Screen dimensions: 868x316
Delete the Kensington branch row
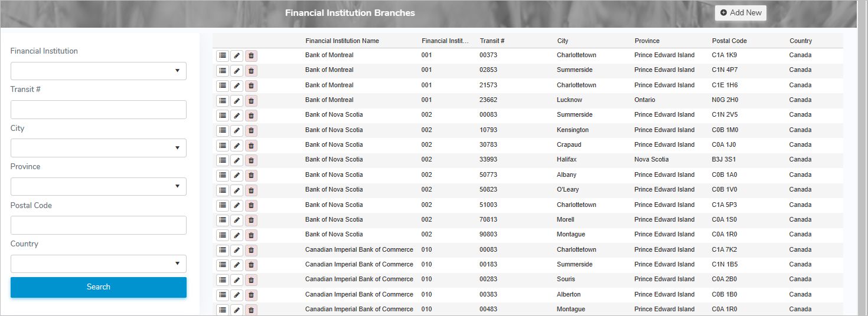(251, 130)
